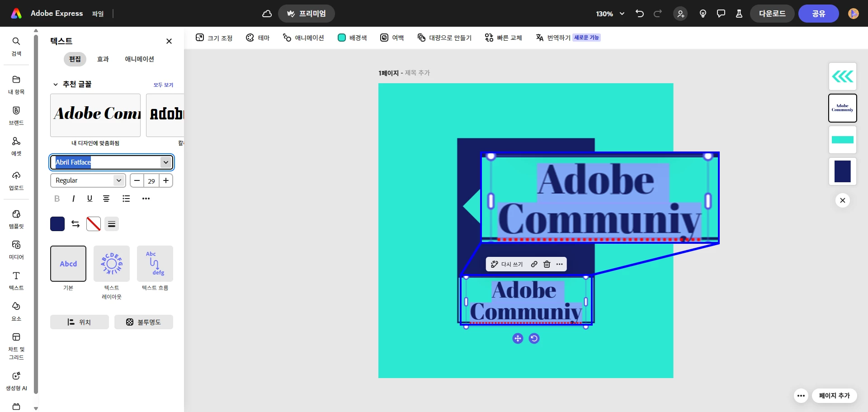Viewport: 868px width, 412px height.
Task: Open the beaker labs icon
Action: (739, 14)
